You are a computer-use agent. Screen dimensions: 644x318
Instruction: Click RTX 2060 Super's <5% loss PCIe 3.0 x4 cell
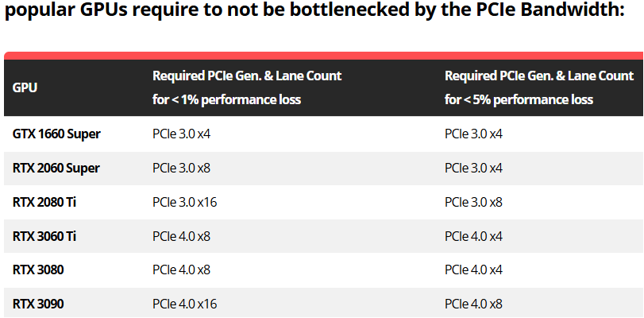pos(473,168)
